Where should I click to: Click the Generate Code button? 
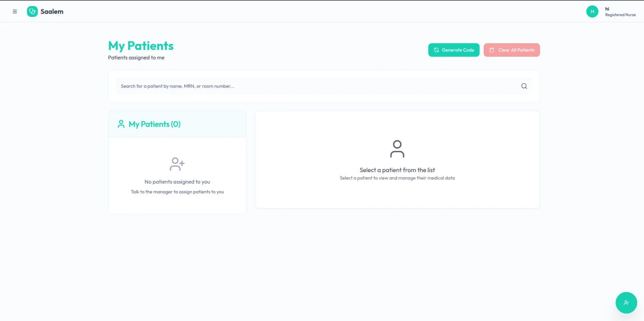(454, 50)
